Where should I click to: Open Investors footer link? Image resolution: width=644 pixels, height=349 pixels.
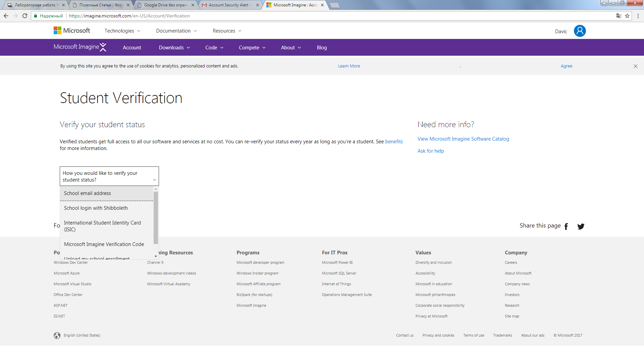(x=512, y=295)
